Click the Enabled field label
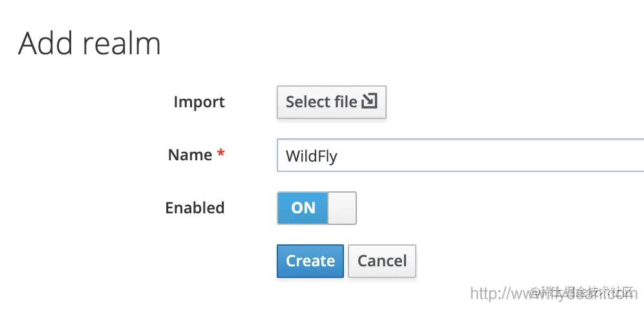The width and height of the screenshot is (644, 309). point(195,208)
